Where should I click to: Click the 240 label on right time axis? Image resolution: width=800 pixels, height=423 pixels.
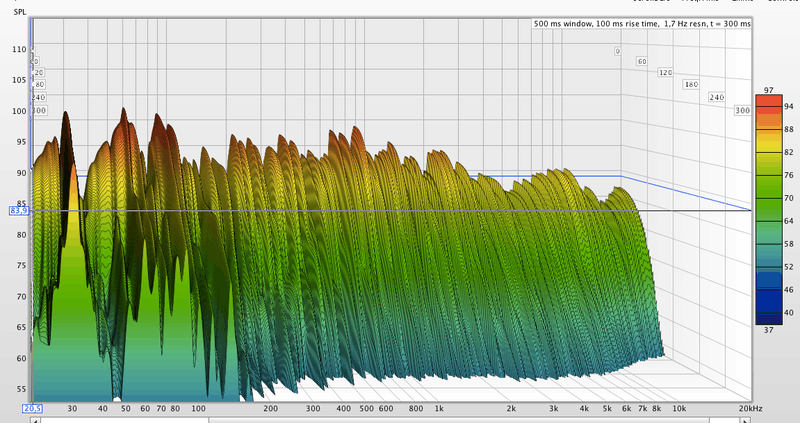pyautogui.click(x=717, y=97)
